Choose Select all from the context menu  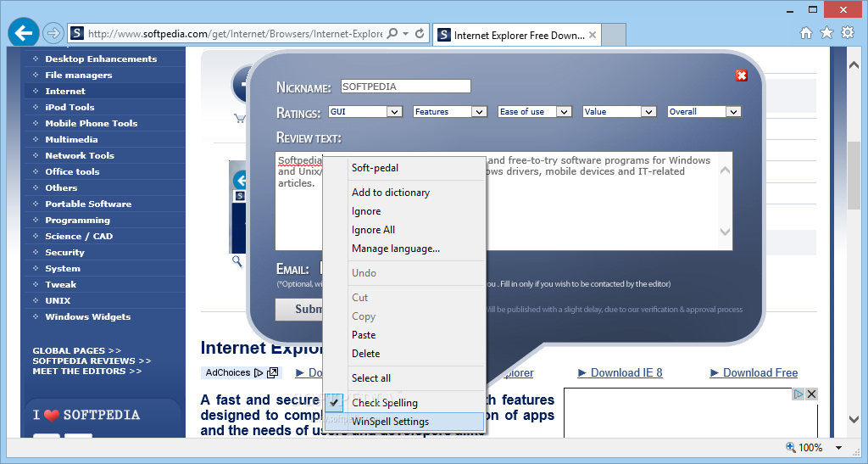pyautogui.click(x=404, y=378)
